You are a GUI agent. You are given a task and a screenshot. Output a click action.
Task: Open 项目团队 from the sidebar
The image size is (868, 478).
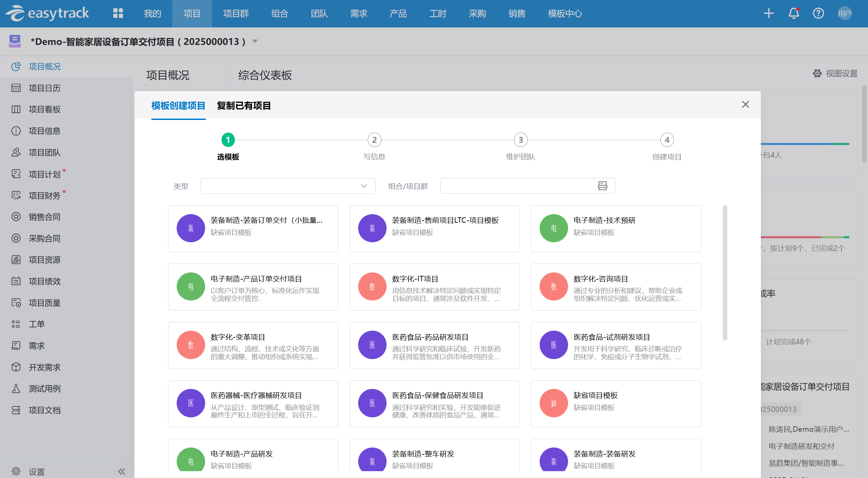(x=45, y=152)
